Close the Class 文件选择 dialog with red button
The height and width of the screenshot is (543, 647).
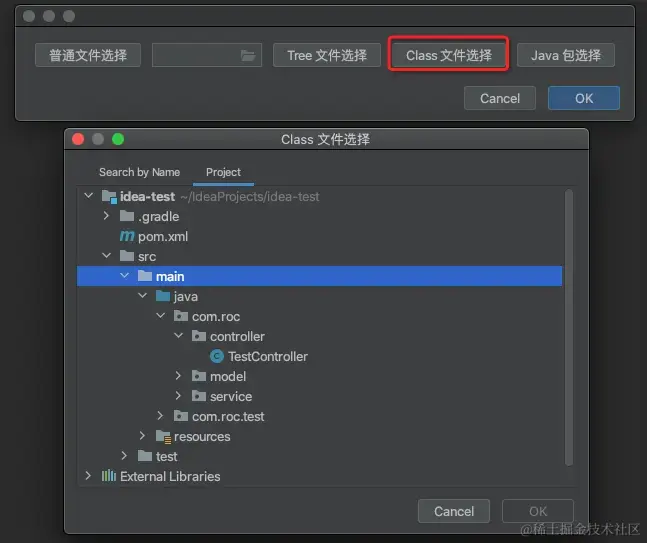pyautogui.click(x=78, y=139)
